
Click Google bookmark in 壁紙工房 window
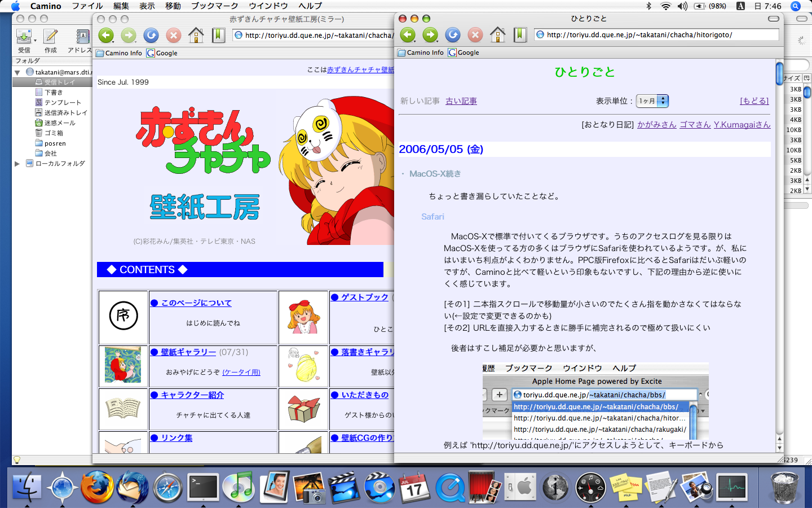[x=162, y=53]
